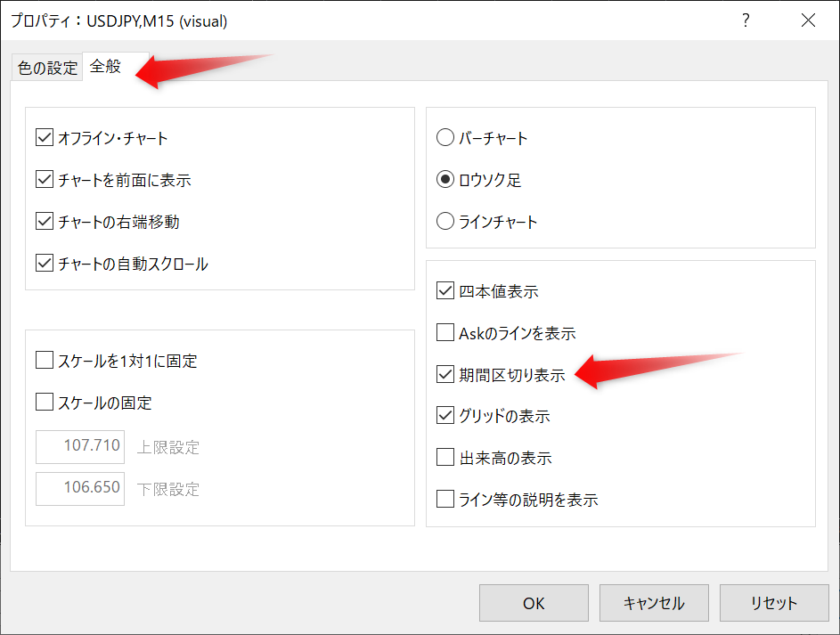Choose the ロウソク足 radio option
The height and width of the screenshot is (635, 840).
(x=445, y=180)
